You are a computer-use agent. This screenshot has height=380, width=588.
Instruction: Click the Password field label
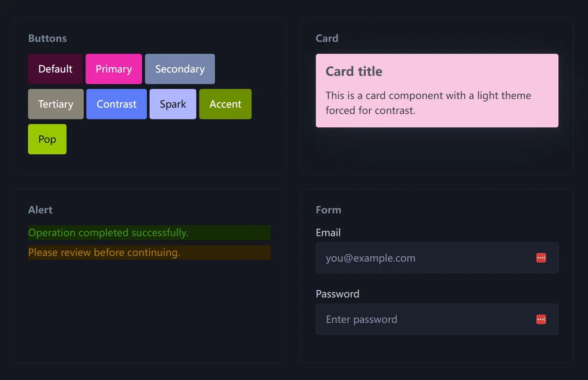[337, 294]
